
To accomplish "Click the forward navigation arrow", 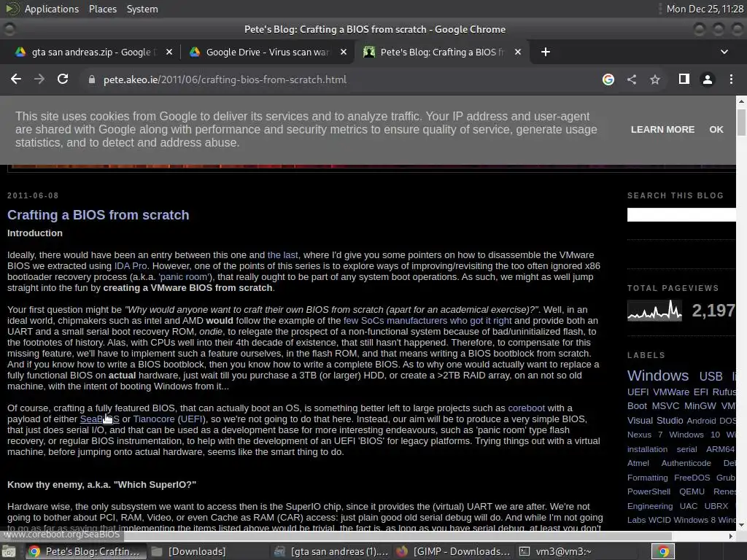I will coord(39,79).
